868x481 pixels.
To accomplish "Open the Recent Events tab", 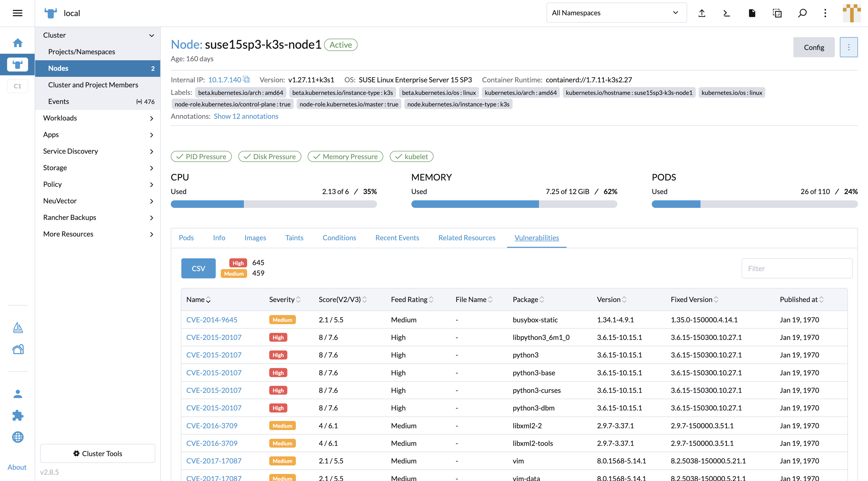I will pos(397,238).
